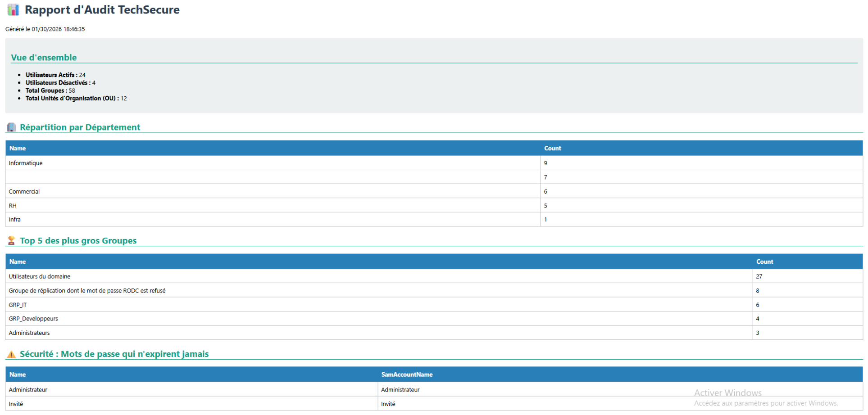The width and height of the screenshot is (868, 415).
Task: Click Count header in department table
Action: 552,148
